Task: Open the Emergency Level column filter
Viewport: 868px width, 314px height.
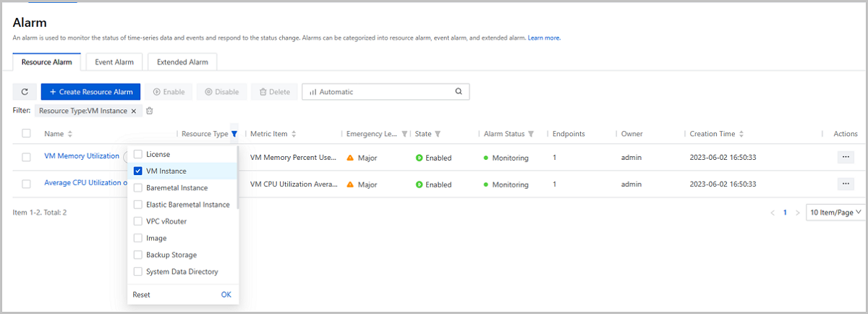Action: click(404, 134)
